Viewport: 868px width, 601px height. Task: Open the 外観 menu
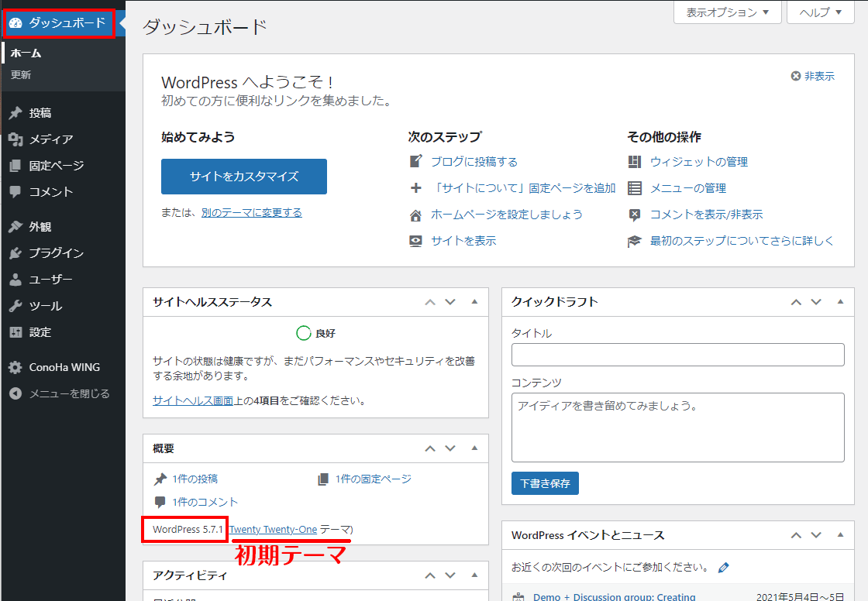tap(63, 227)
